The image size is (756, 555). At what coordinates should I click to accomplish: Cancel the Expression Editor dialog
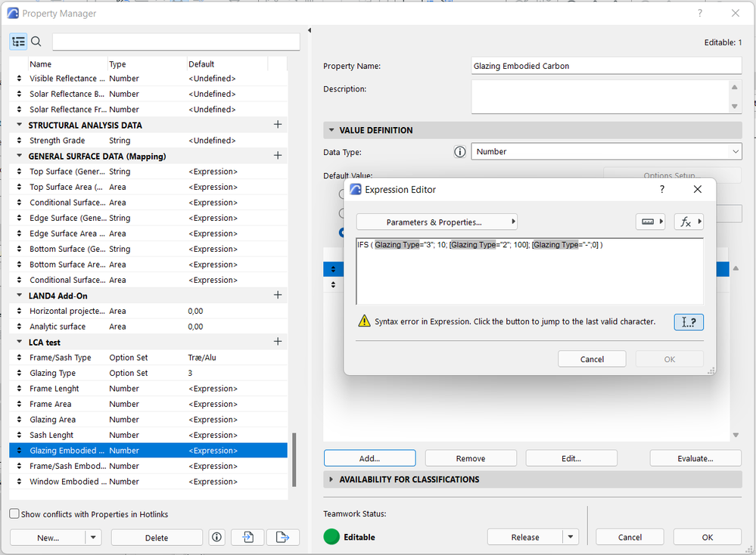coord(592,358)
